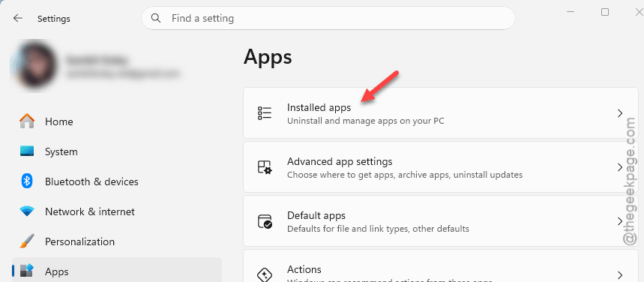Open Default apps
644x282 pixels.
pyautogui.click(x=441, y=220)
